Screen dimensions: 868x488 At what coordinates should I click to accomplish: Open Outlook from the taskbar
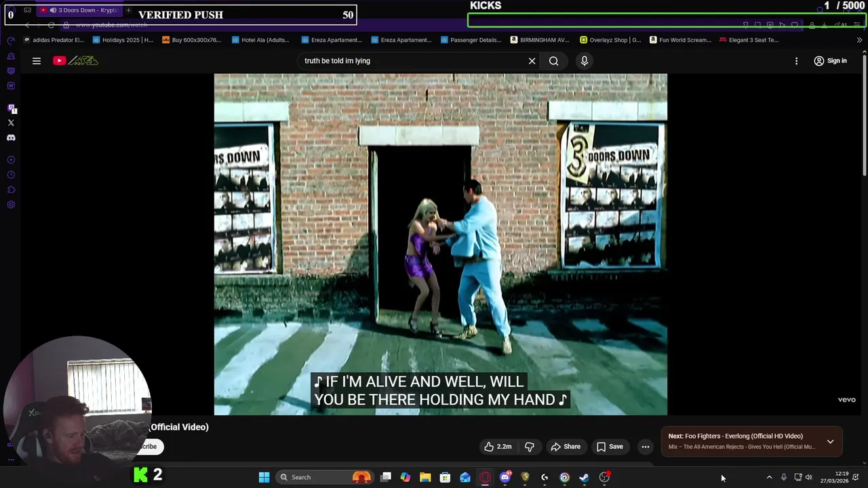click(465, 477)
